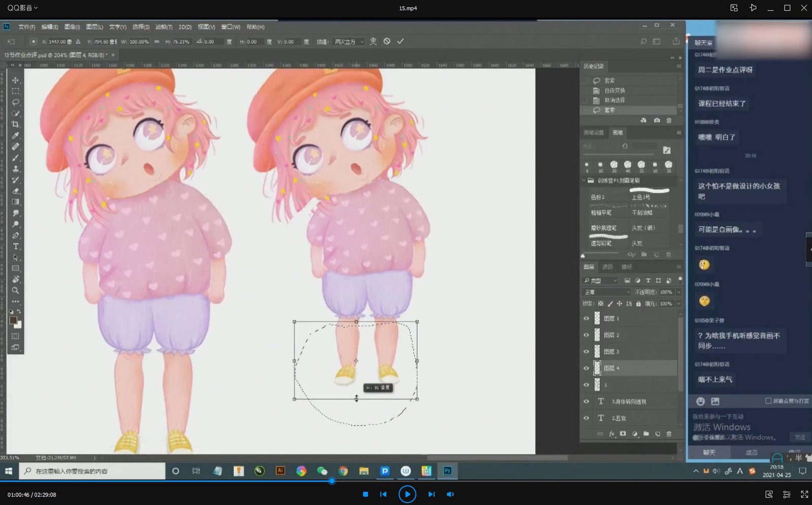Viewport: 812px width, 505px height.
Task: Select the Horizontal Type tool
Action: pos(15,246)
